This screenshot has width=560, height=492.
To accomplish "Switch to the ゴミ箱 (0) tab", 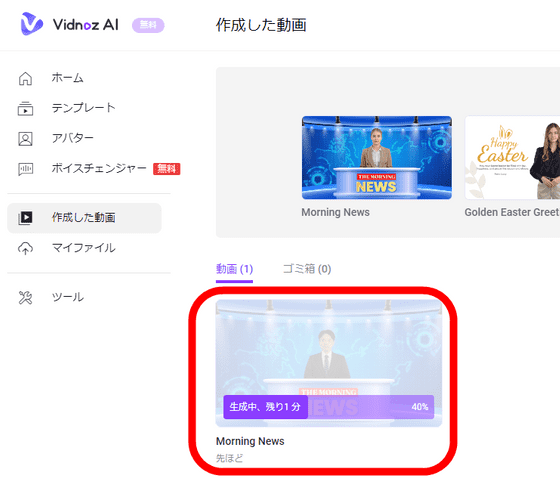I will pos(307,269).
